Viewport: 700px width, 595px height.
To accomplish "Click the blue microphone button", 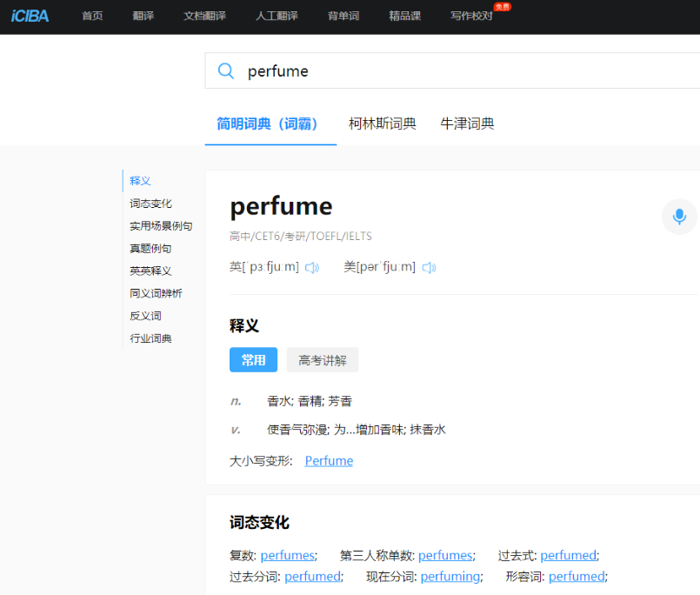I will (x=679, y=217).
